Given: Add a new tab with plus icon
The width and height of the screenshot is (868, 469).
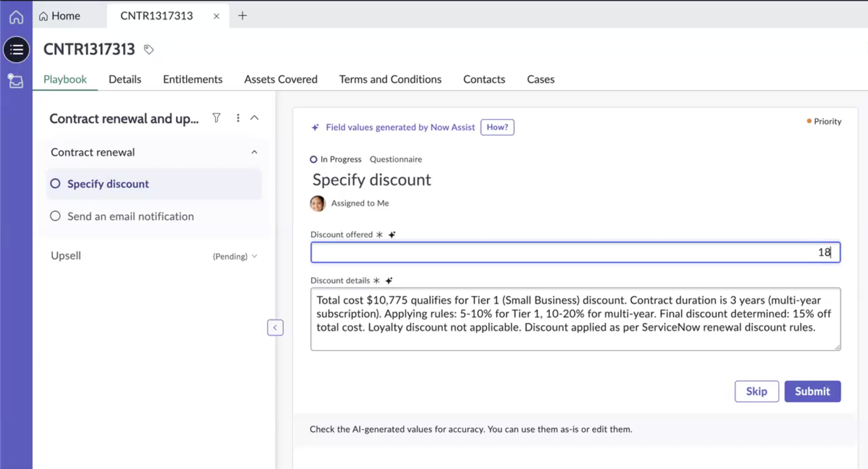Looking at the screenshot, I should coord(242,16).
